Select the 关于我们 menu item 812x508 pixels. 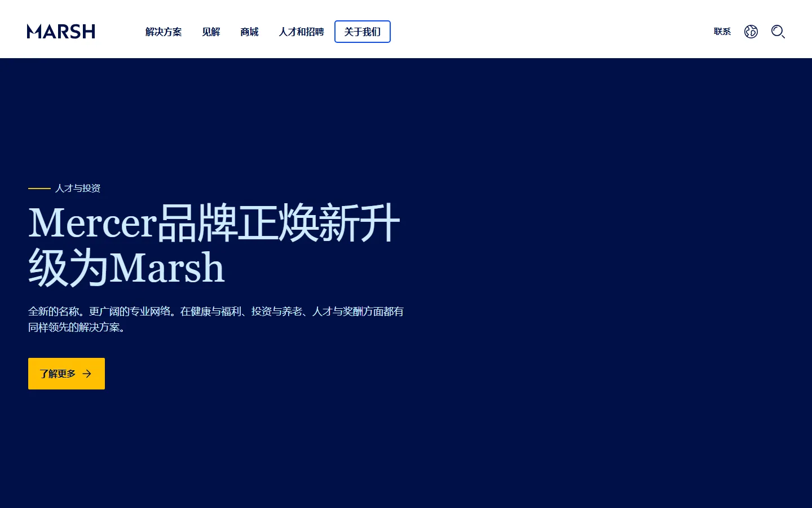coord(363,32)
